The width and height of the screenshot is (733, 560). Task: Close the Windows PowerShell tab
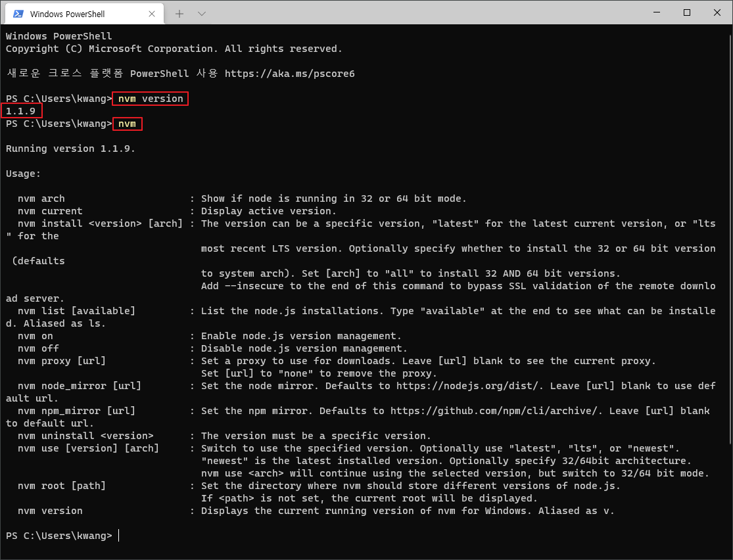(152, 12)
